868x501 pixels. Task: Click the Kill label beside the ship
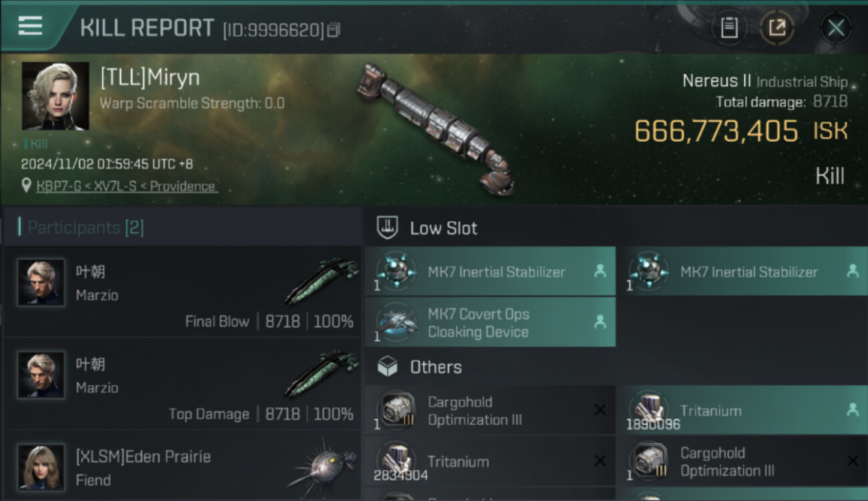click(830, 176)
